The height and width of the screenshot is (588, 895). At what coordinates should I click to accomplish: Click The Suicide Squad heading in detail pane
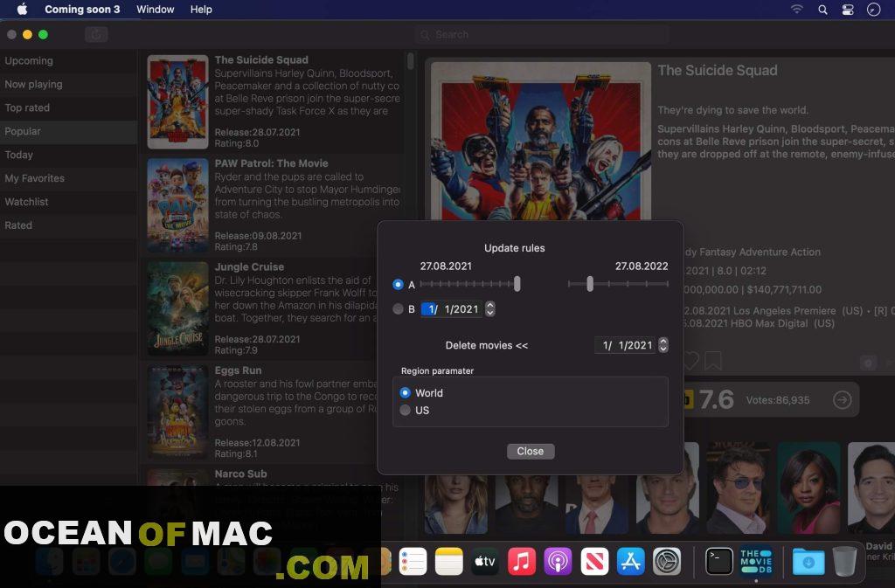[x=717, y=70]
